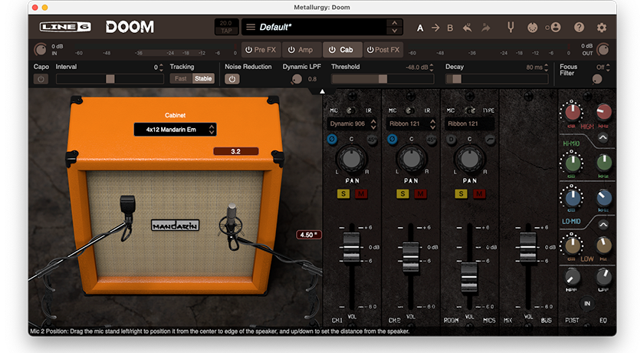Toggle the Post EQ IN button
Screen dimensions: 644x353
(x=587, y=304)
